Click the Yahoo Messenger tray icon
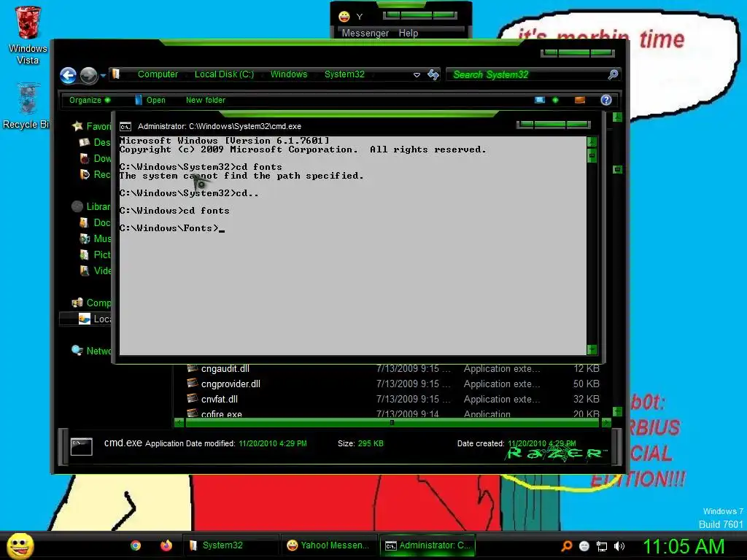The width and height of the screenshot is (747, 560). point(584,546)
